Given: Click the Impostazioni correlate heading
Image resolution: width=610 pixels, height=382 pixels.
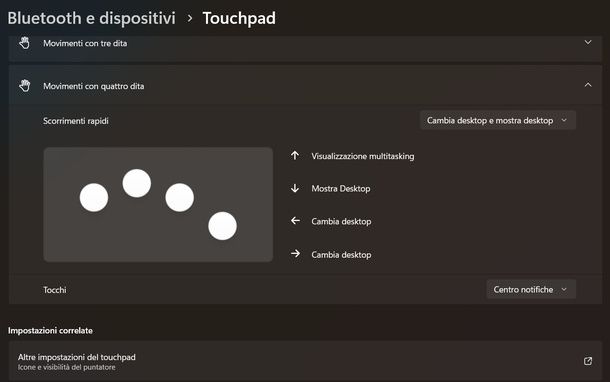Looking at the screenshot, I should [x=50, y=331].
